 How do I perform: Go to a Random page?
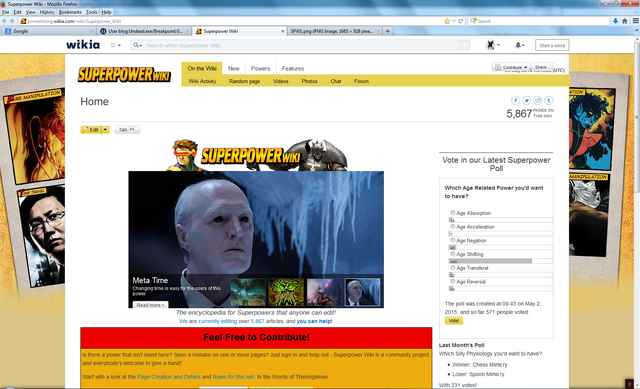click(244, 81)
